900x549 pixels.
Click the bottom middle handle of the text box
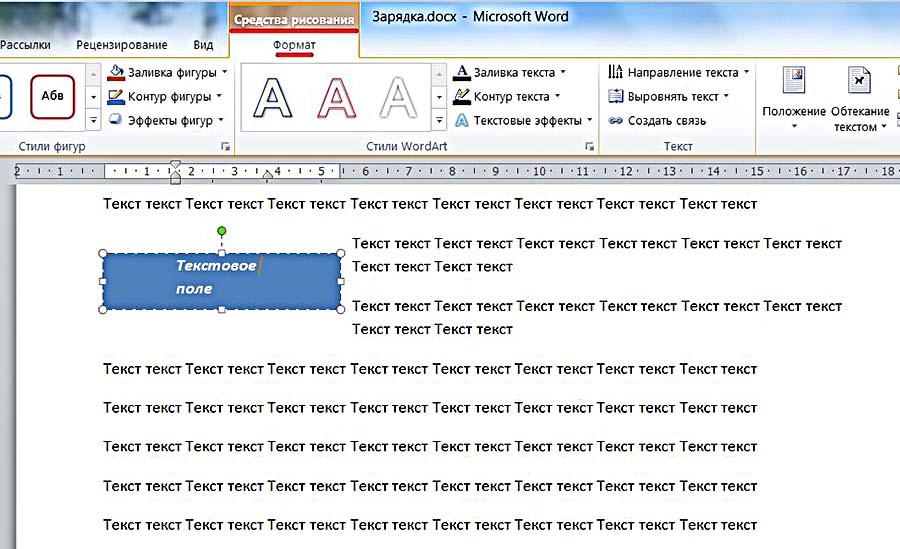(222, 310)
